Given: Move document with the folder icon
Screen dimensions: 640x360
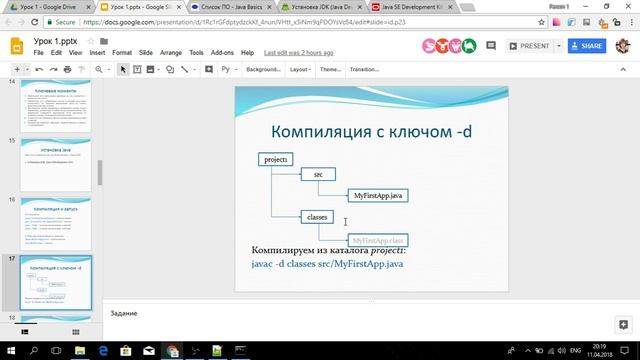Looking at the screenshot, I should (x=104, y=41).
